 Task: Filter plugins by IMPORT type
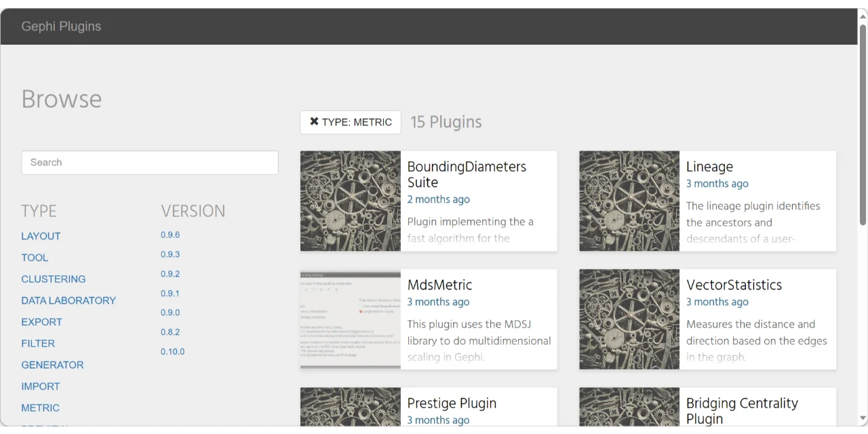click(x=41, y=387)
